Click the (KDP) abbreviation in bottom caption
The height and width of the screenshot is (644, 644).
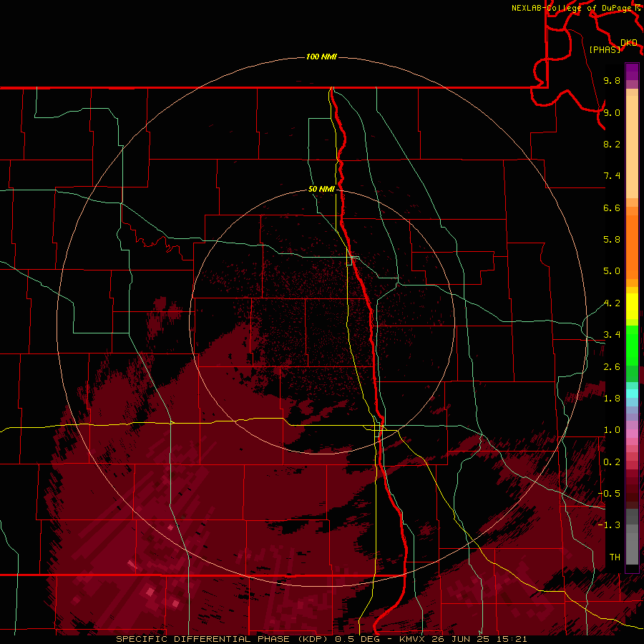point(313,639)
